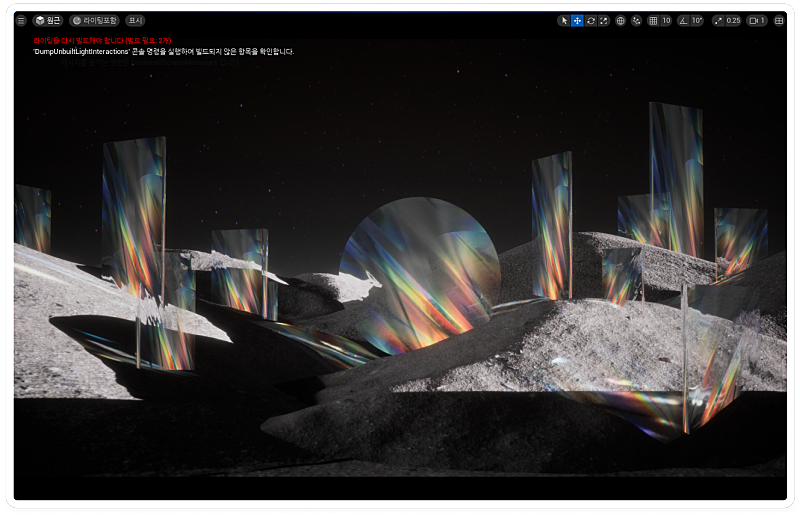Open the viewport options hamburger menu

click(x=21, y=20)
